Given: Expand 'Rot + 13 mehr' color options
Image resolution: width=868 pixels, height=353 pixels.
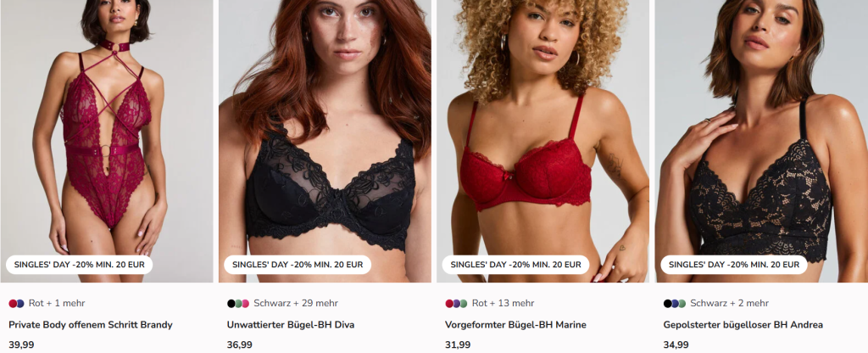Looking at the screenshot, I should pyautogui.click(x=503, y=303).
